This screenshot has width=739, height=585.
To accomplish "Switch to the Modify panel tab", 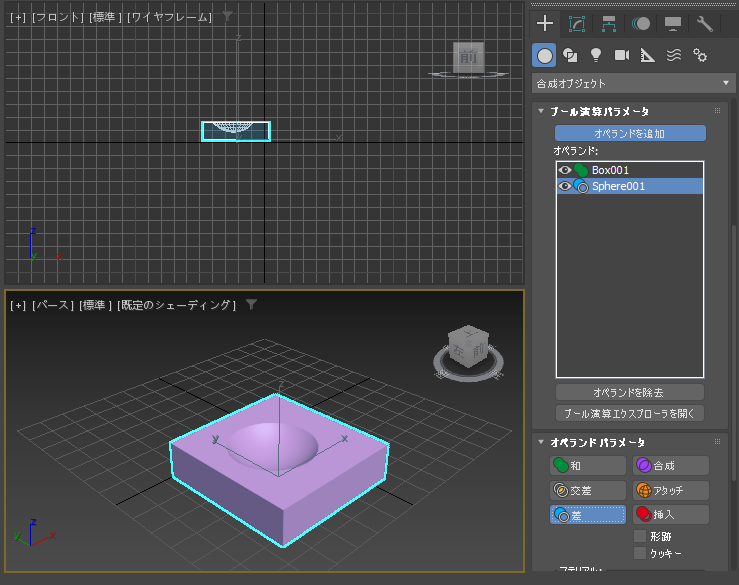I will (x=577, y=24).
